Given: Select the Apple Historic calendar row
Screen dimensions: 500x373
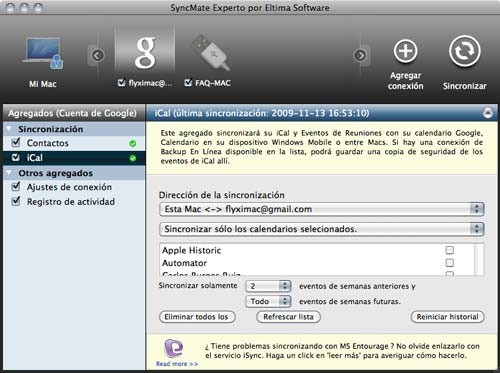Looking at the screenshot, I should pos(317,250).
